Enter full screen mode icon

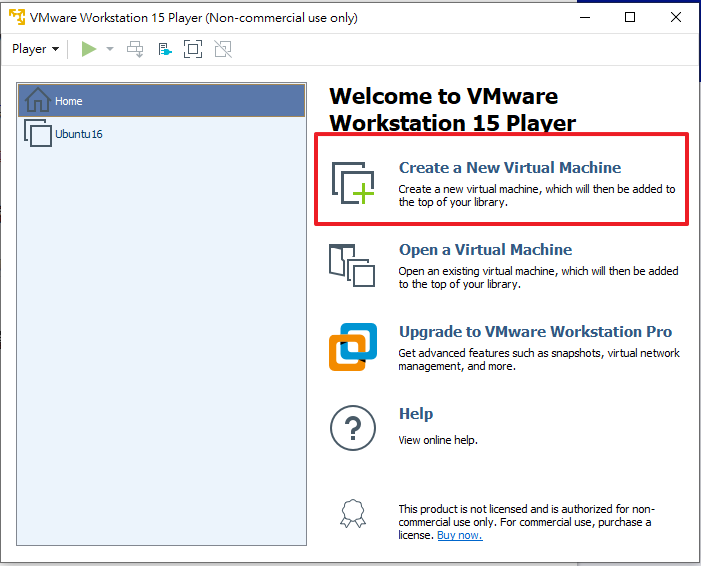(193, 49)
